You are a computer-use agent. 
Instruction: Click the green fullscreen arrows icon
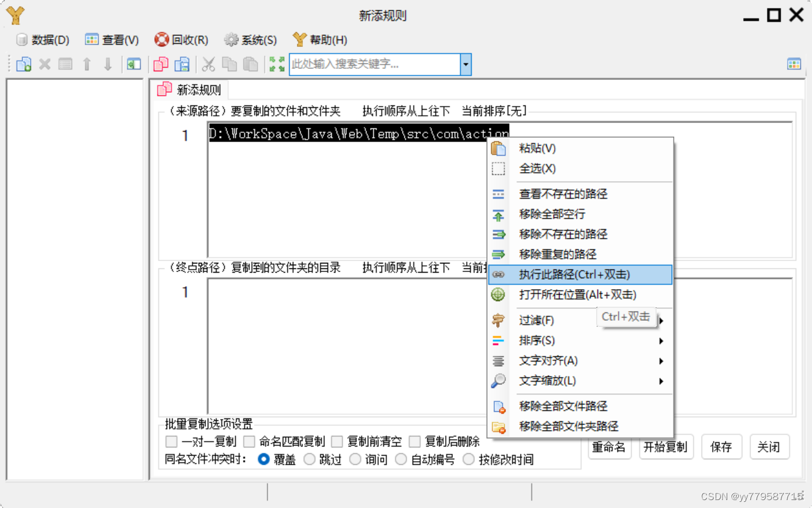click(277, 64)
